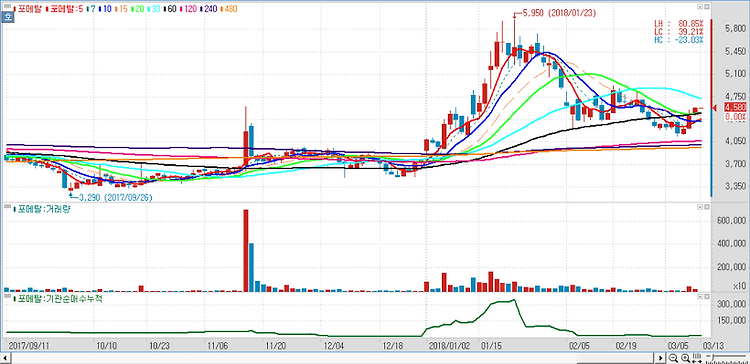Close the 기관순매수누적 pane
750x364 pixels.
(x=707, y=297)
